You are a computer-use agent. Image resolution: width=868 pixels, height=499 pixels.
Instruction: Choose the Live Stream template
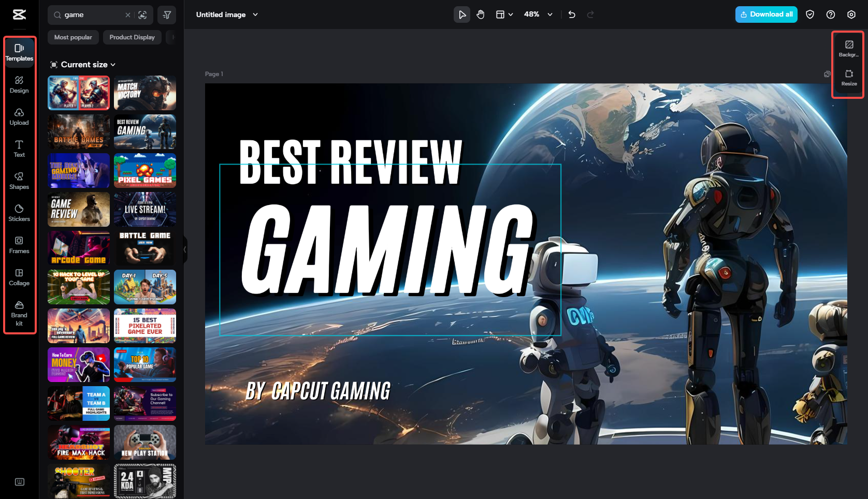coord(145,210)
